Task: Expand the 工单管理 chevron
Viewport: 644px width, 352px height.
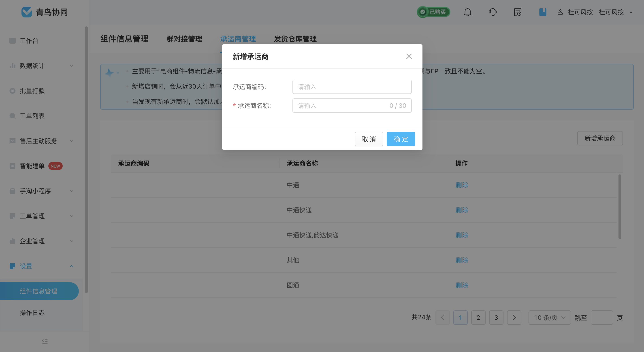Action: tap(72, 216)
